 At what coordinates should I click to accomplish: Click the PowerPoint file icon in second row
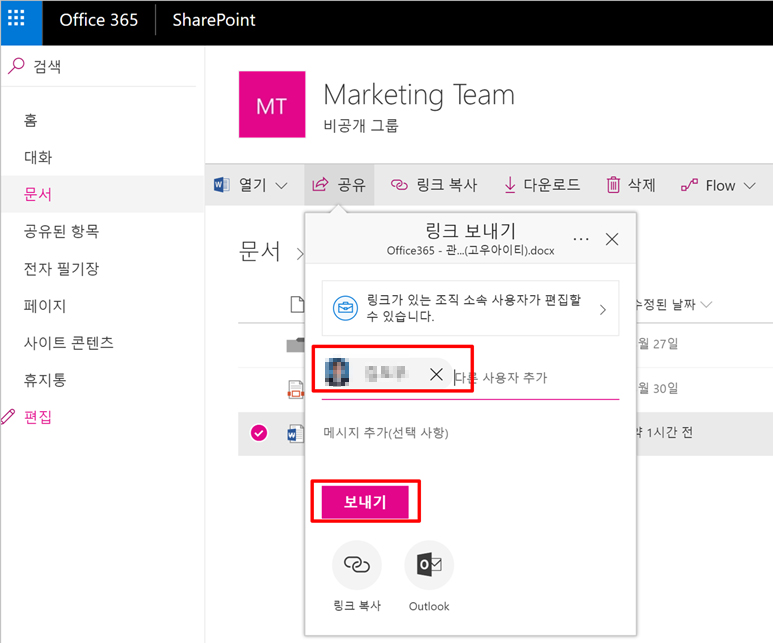[x=295, y=389]
